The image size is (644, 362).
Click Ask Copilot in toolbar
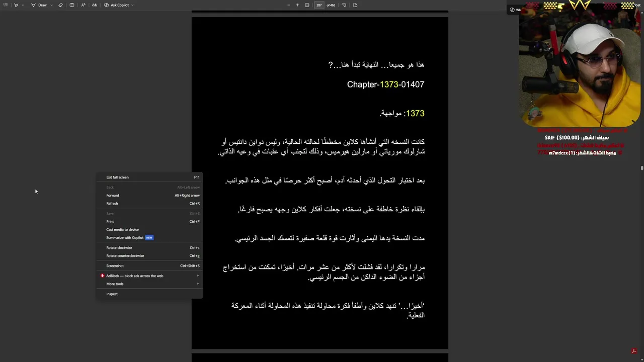[117, 5]
